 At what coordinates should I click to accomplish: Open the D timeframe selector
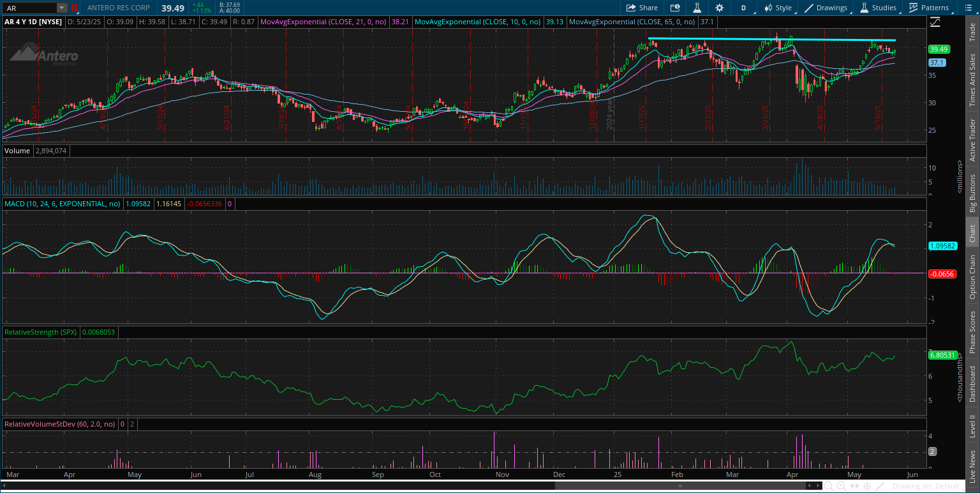[743, 8]
